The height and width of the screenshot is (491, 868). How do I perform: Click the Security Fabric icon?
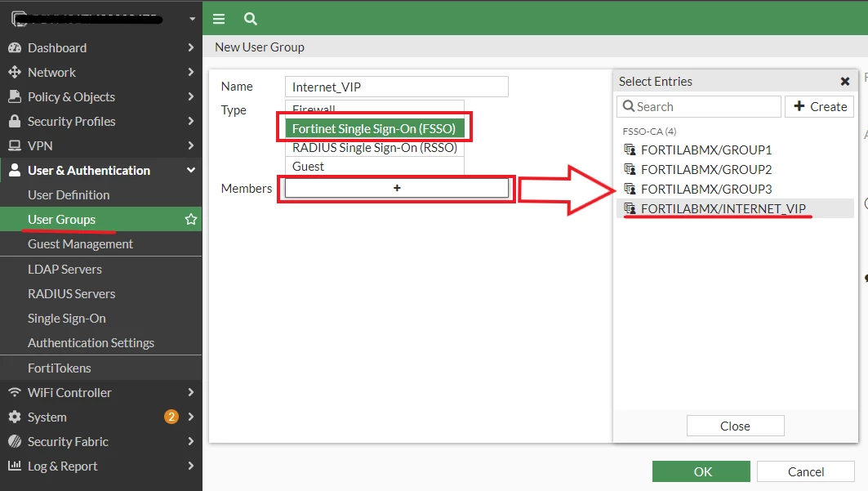(x=15, y=441)
